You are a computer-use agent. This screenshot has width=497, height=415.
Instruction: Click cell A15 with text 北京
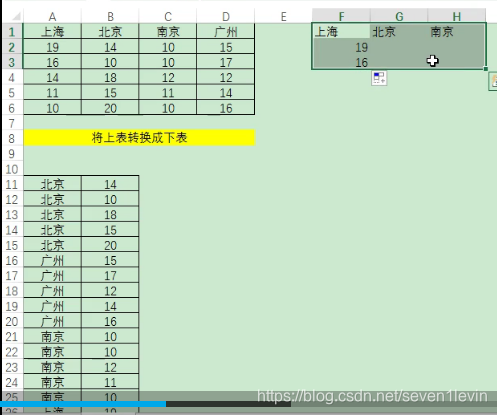point(52,245)
